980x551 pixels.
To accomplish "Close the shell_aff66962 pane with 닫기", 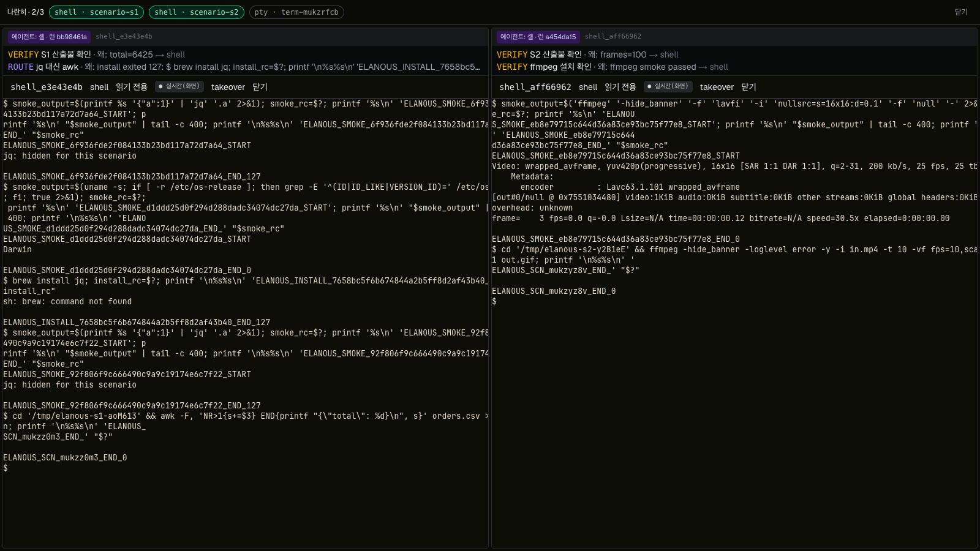I will (x=748, y=87).
